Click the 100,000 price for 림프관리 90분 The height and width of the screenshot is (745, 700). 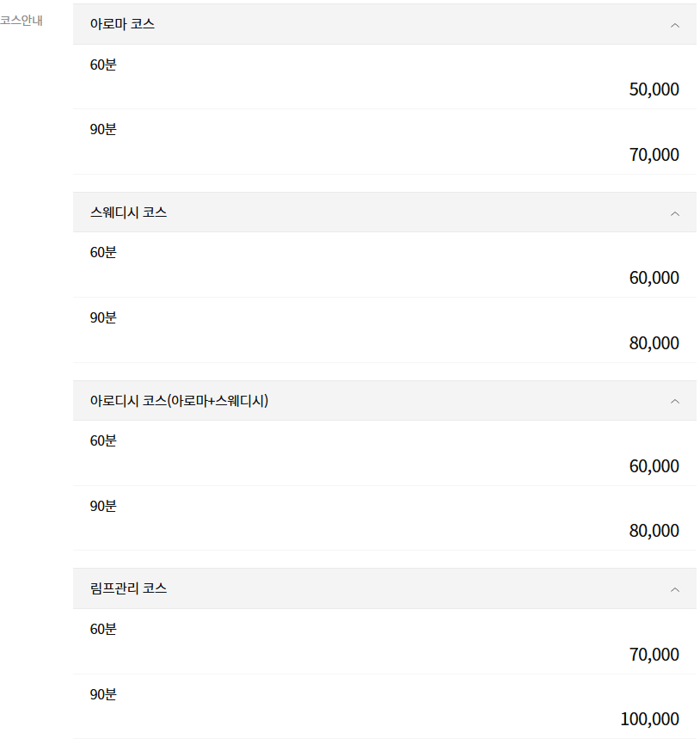pyautogui.click(x=651, y=718)
